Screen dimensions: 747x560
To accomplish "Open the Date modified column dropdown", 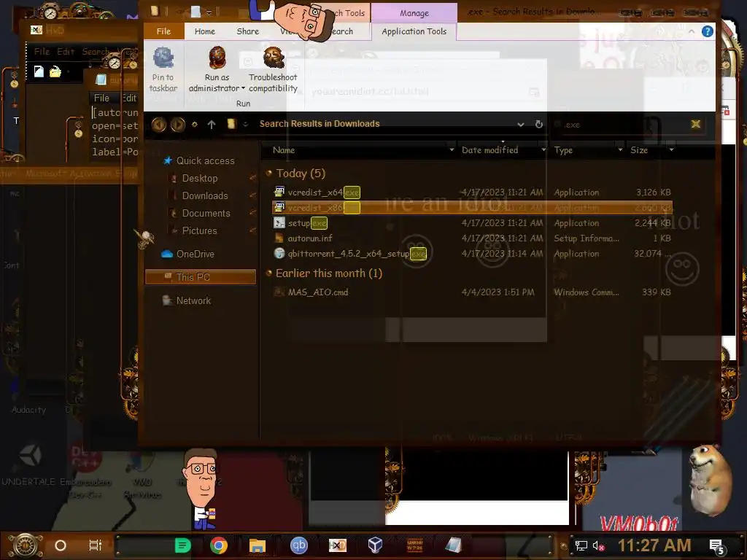I will pos(543,150).
